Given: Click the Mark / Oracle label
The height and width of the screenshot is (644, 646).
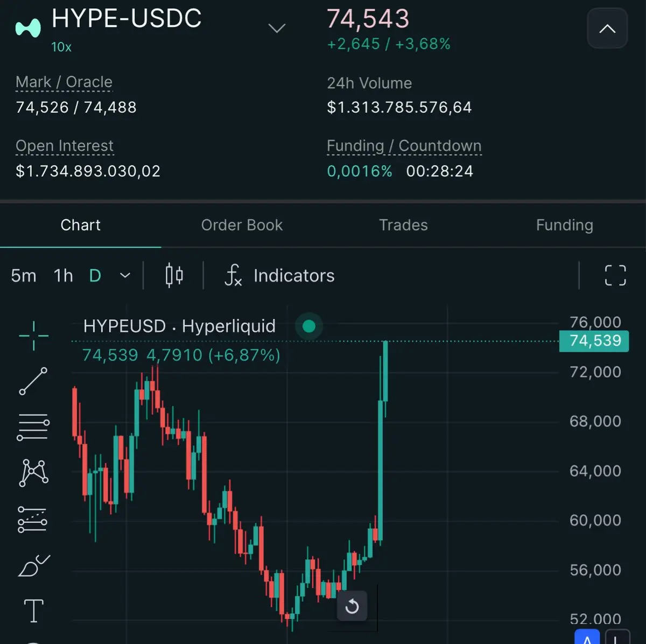Looking at the screenshot, I should pyautogui.click(x=64, y=82).
